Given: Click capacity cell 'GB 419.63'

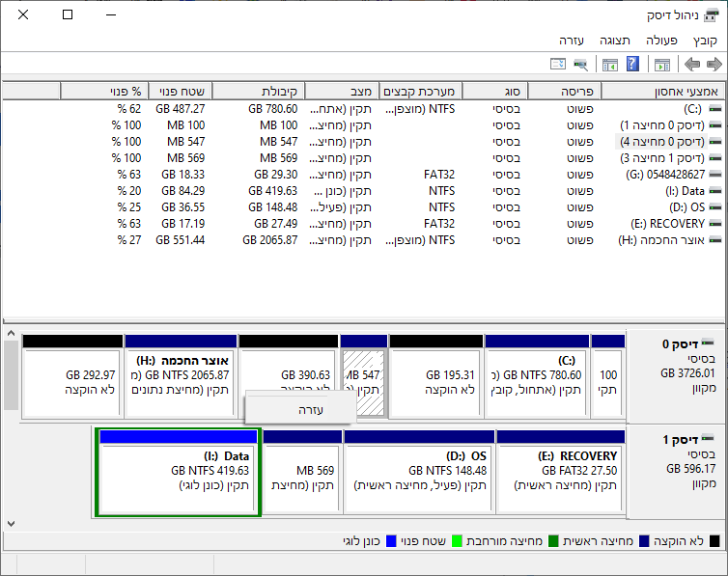Looking at the screenshot, I should pyautogui.click(x=272, y=191).
